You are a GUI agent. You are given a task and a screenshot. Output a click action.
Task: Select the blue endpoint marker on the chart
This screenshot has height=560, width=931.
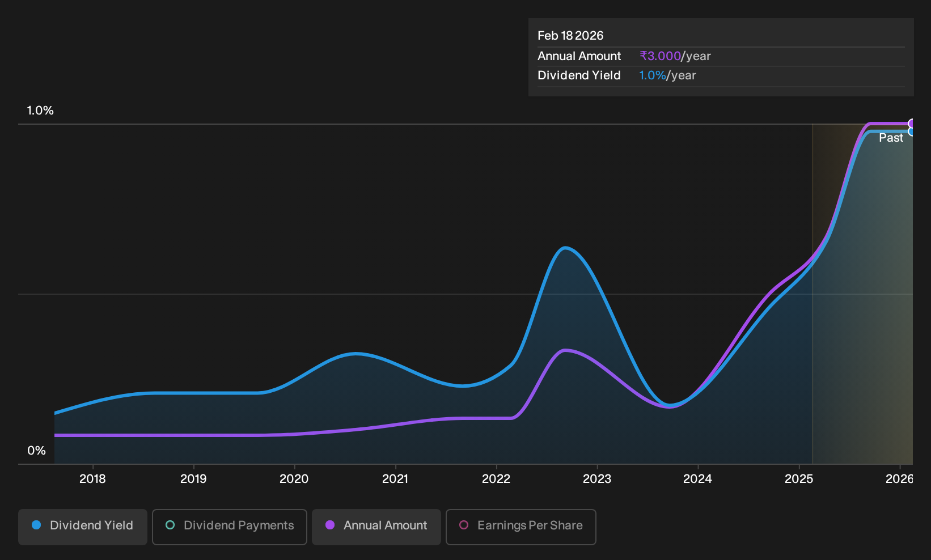(912, 131)
